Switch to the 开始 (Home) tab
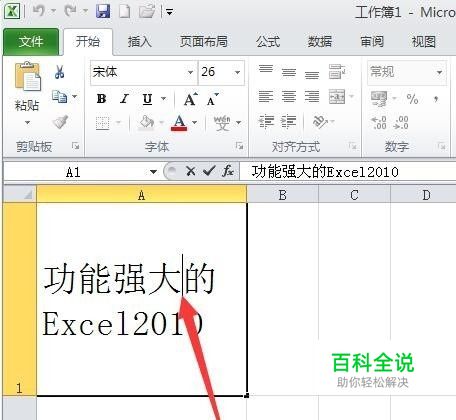Viewport: 456px width, 420px height. click(88, 42)
